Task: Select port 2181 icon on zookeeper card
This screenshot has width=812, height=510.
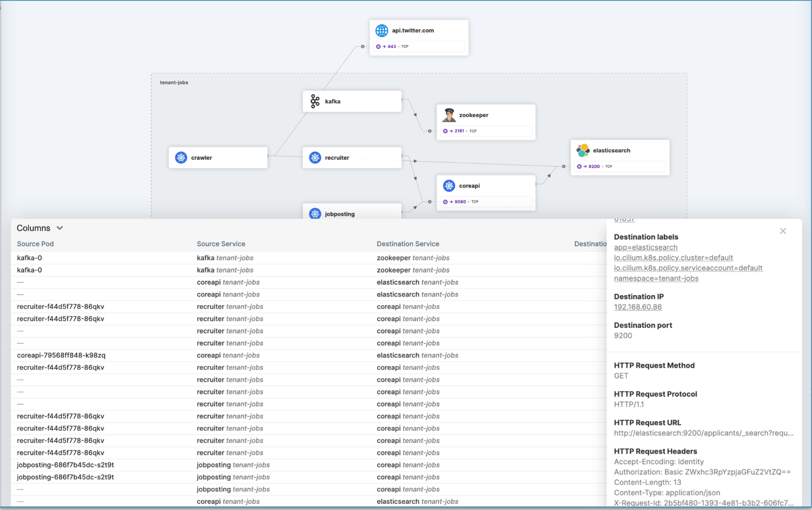Action: pyautogui.click(x=446, y=131)
